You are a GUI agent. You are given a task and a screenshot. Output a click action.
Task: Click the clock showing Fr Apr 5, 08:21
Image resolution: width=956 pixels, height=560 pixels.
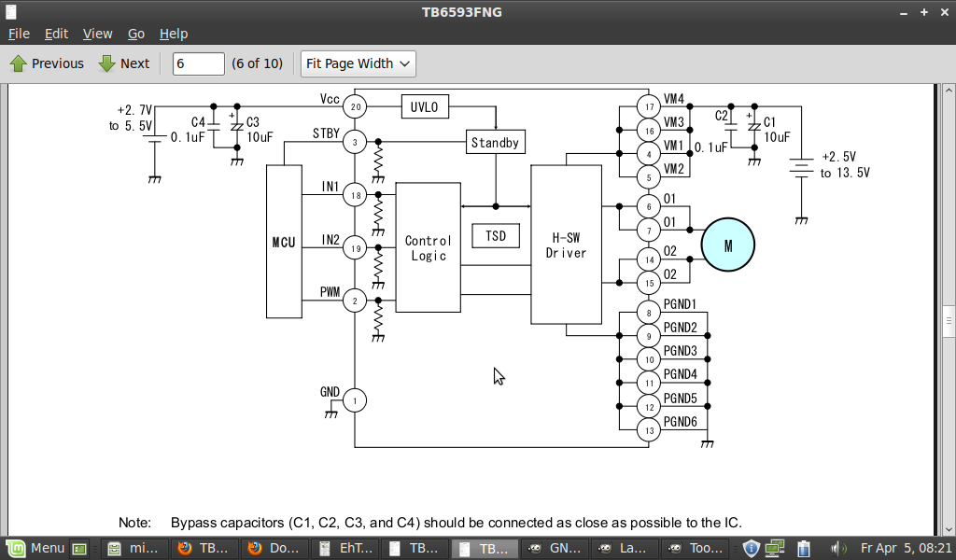click(x=906, y=549)
